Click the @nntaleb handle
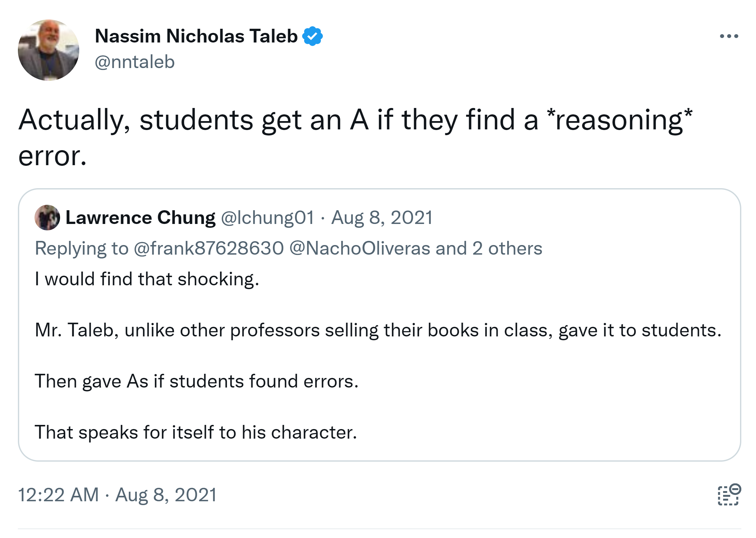The height and width of the screenshot is (538, 756). pos(135,62)
